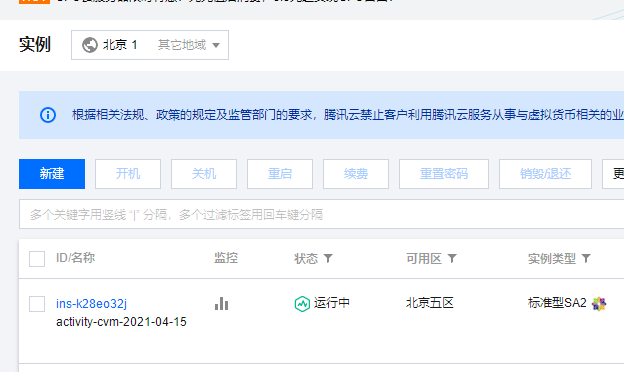Click the 销毁/退还 button
The width and height of the screenshot is (624, 372).
545,174
